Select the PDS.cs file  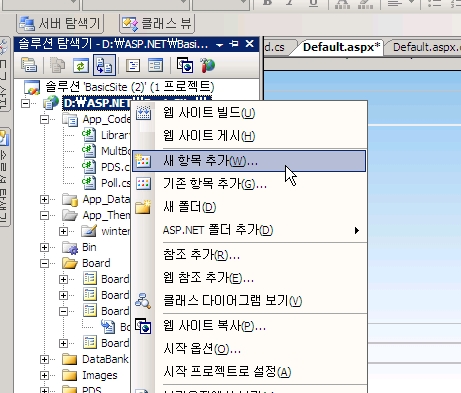(x=115, y=167)
